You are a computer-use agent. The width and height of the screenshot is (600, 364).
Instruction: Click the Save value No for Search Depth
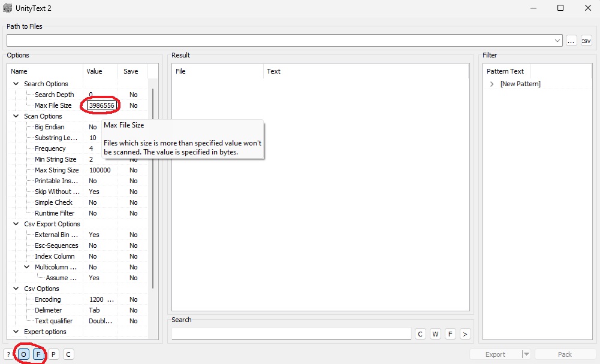tap(133, 95)
